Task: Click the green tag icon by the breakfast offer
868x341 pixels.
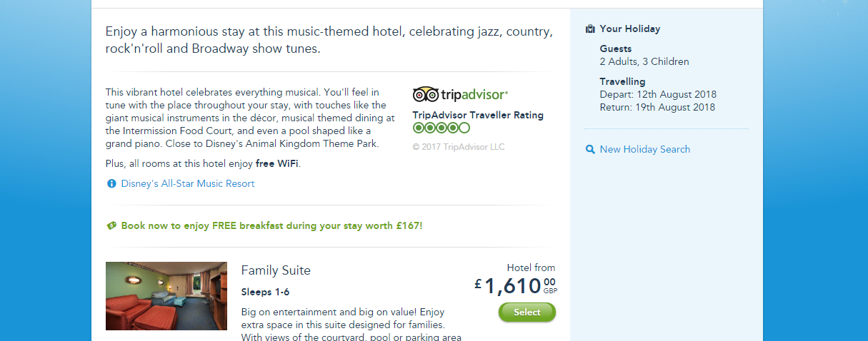Action: 111,225
